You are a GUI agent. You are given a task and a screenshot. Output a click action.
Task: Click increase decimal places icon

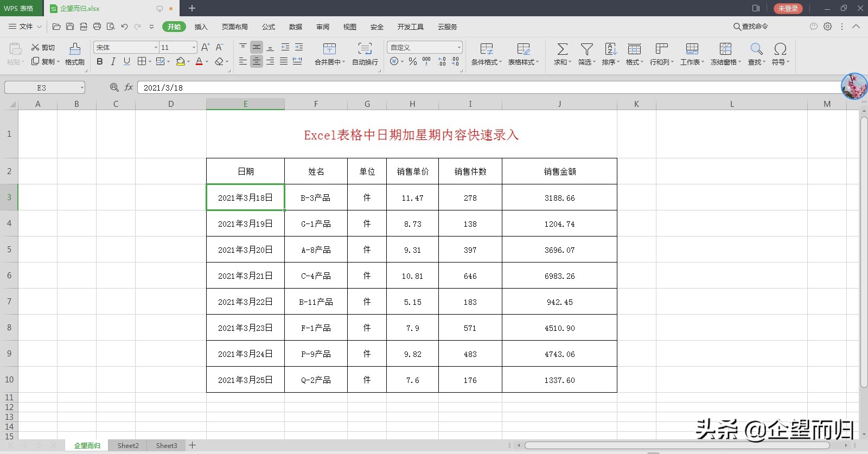point(442,61)
